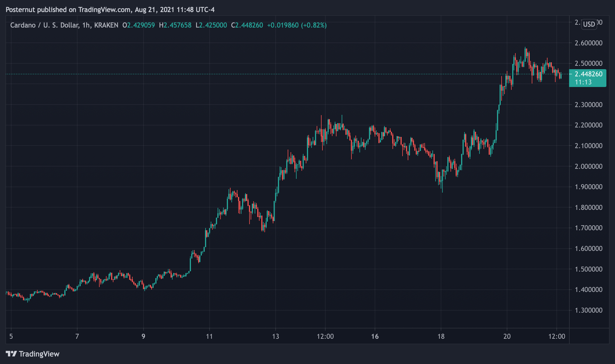Click the USD currency label button

(589, 24)
